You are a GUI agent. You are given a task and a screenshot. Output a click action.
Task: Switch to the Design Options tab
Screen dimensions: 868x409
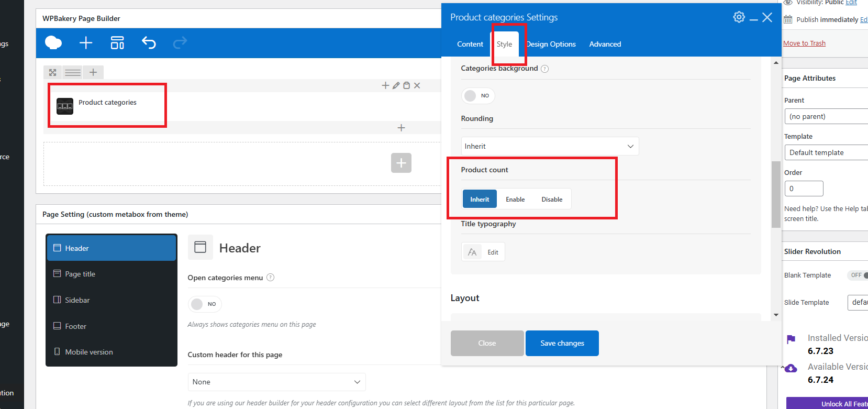[551, 44]
